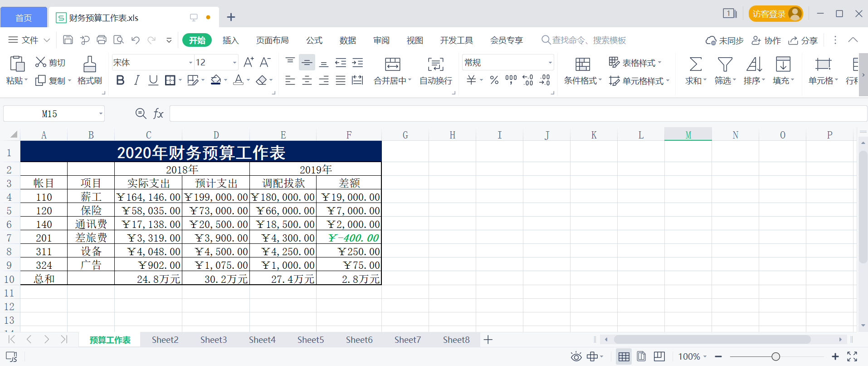
Task: Click the Sort icon
Action: [x=754, y=64]
